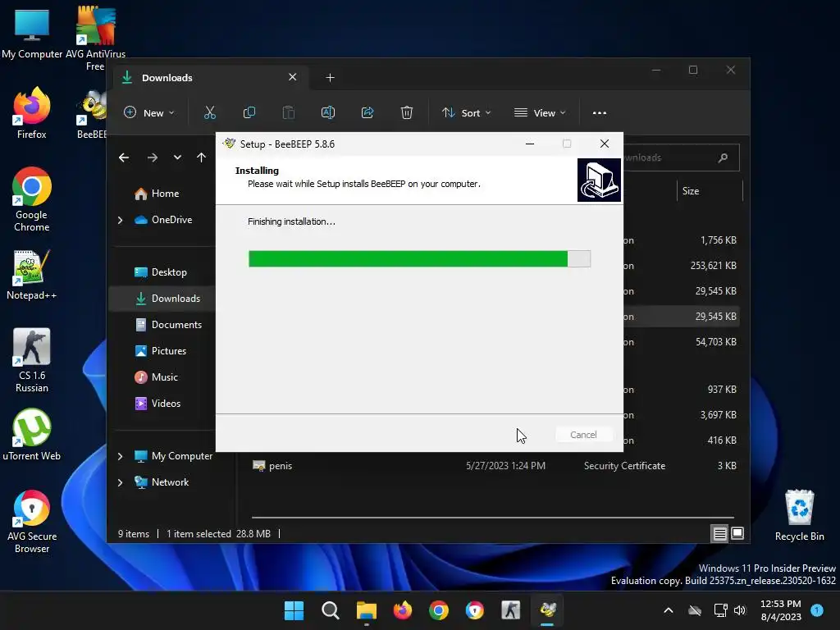This screenshot has height=630, width=840.
Task: Select Downloads in the navigation pane
Action: pos(163,299)
